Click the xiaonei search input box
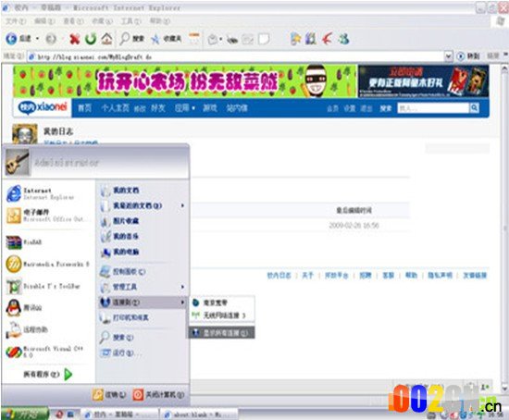 (x=433, y=108)
